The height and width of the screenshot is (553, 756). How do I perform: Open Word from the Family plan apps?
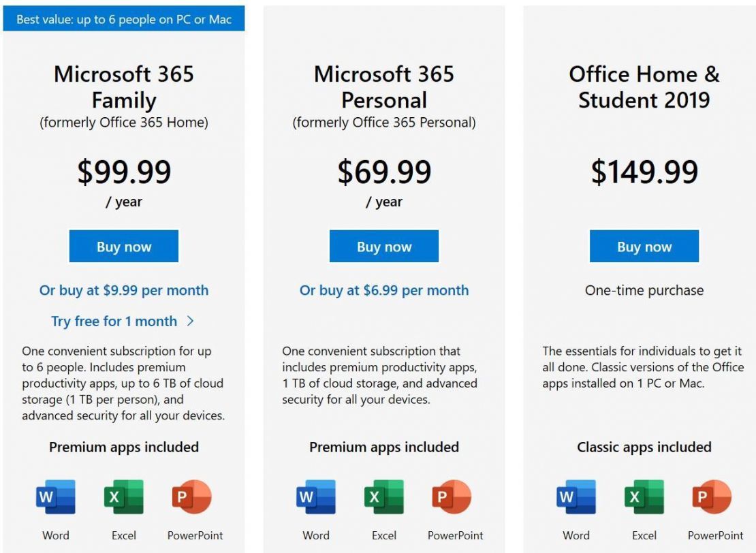click(x=55, y=496)
